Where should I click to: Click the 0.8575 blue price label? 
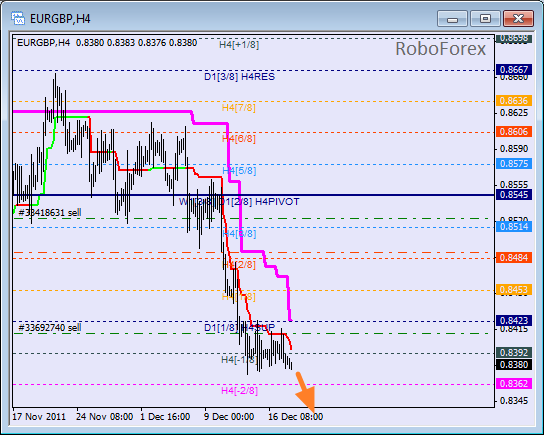pyautogui.click(x=514, y=163)
